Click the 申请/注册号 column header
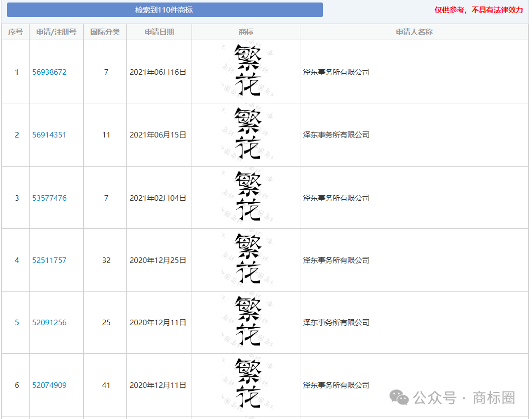The image size is (532, 419). tap(56, 32)
